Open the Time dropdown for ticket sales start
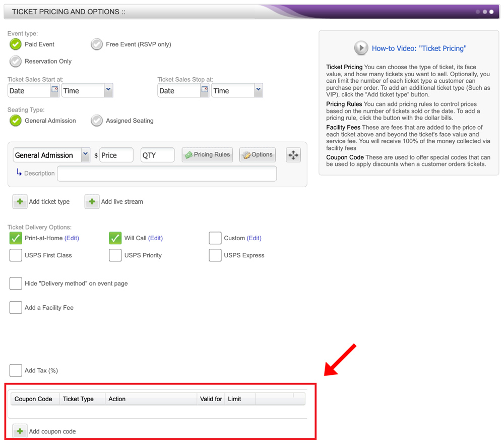This screenshot has width=504, height=443. pyautogui.click(x=107, y=90)
